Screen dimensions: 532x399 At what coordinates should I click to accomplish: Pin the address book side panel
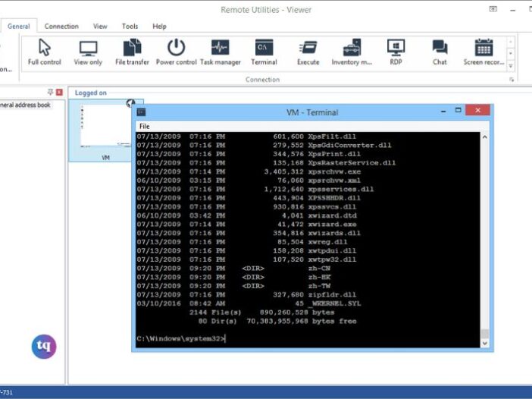(x=50, y=92)
